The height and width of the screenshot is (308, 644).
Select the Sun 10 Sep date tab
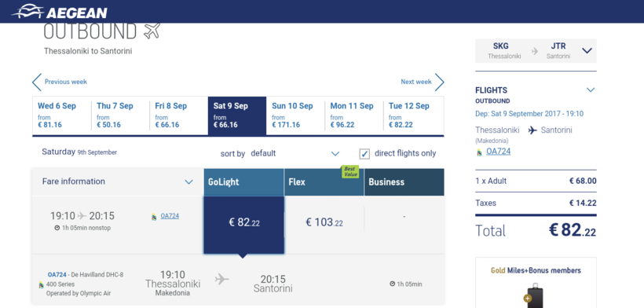296,115
